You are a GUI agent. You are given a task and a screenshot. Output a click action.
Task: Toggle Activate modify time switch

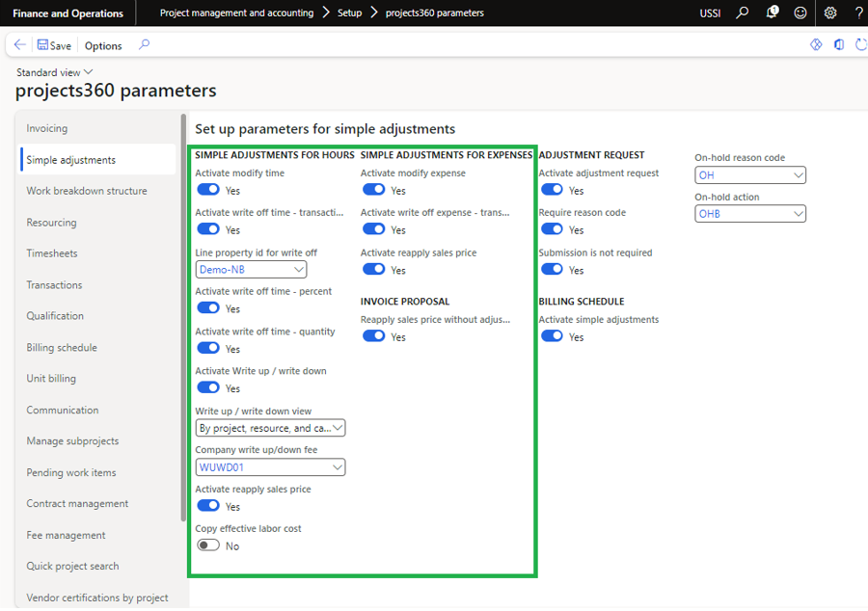coord(208,190)
